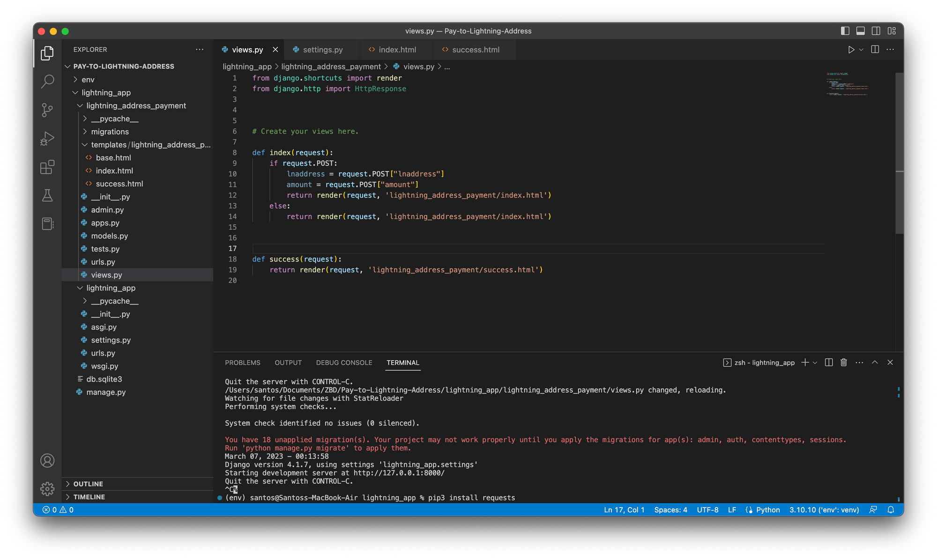Create a new terminal with plus icon
Image resolution: width=937 pixels, height=560 pixels.
(x=805, y=362)
